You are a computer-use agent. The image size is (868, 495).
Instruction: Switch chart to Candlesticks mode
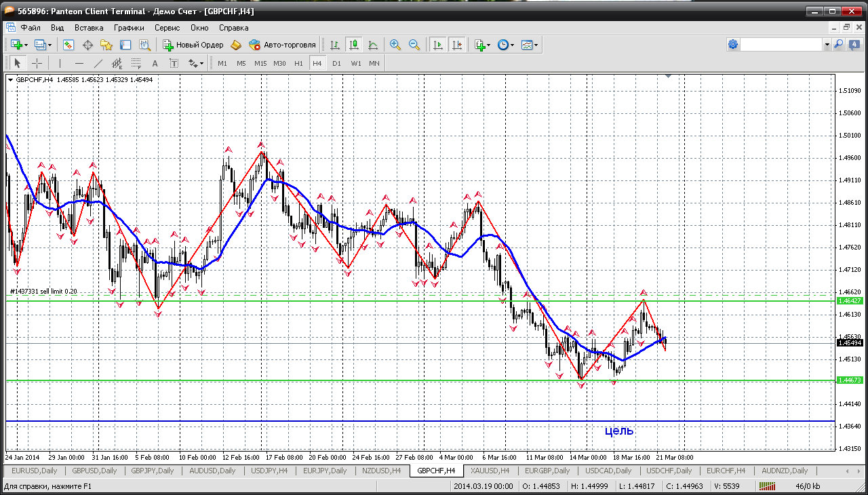click(353, 45)
